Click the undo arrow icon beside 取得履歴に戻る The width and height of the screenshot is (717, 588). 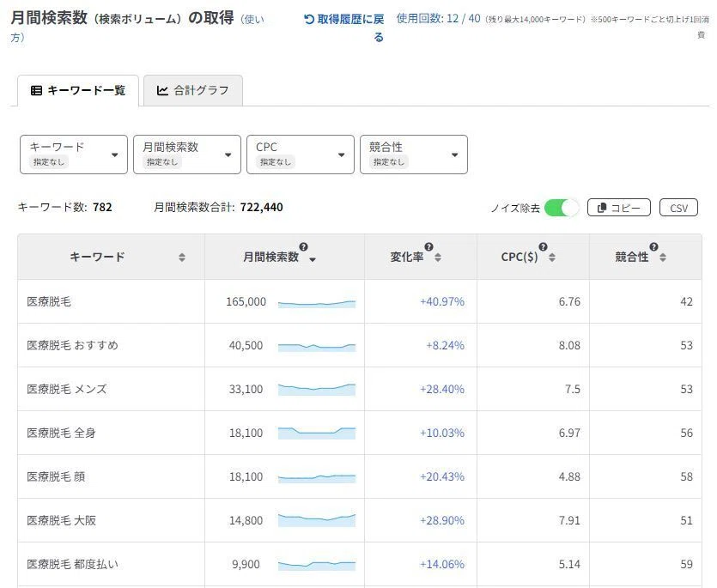tap(309, 19)
